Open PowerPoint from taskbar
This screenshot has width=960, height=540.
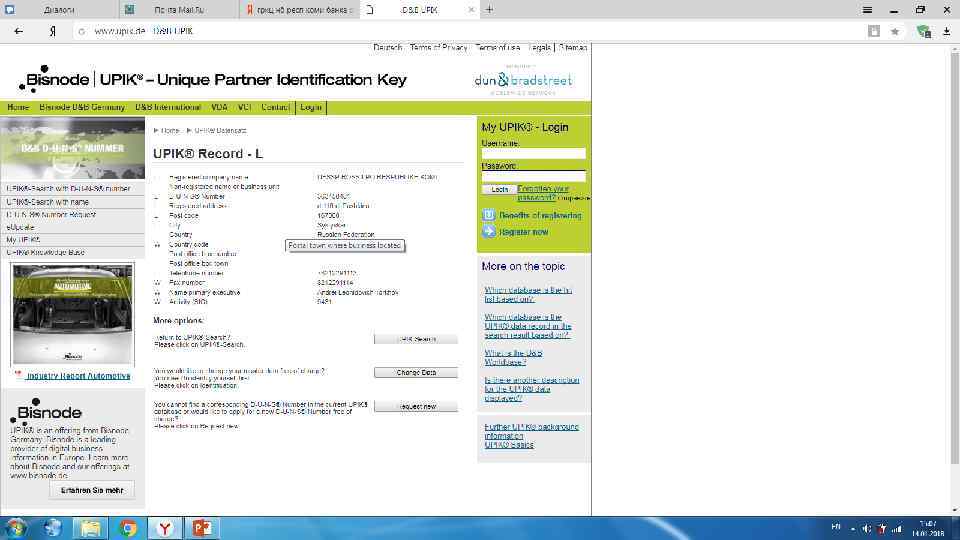coord(201,528)
